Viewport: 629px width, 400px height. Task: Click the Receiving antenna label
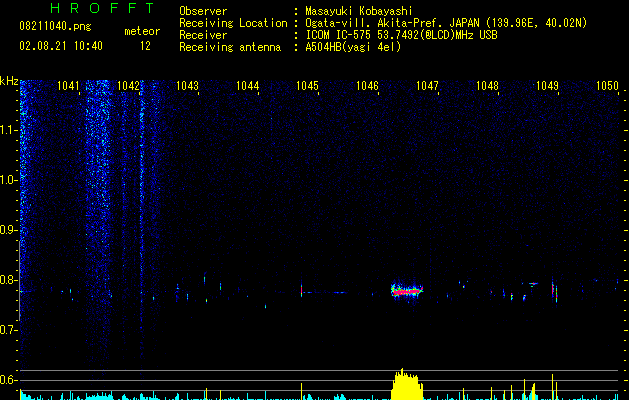coord(230,47)
